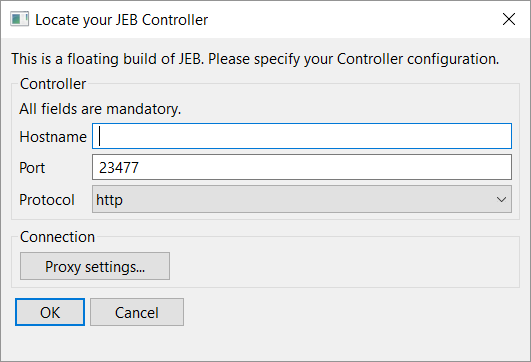The image size is (531, 362).
Task: Place cursor on the 23477 port value
Action: (x=119, y=168)
